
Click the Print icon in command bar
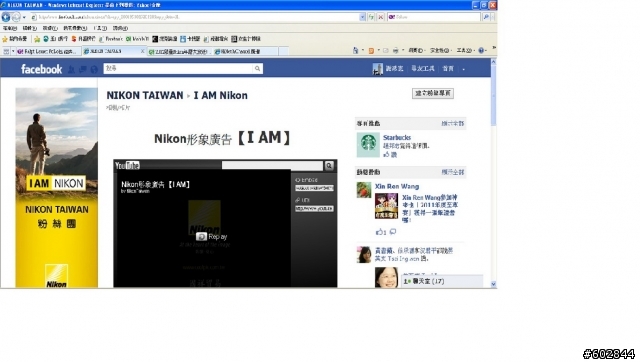396,51
